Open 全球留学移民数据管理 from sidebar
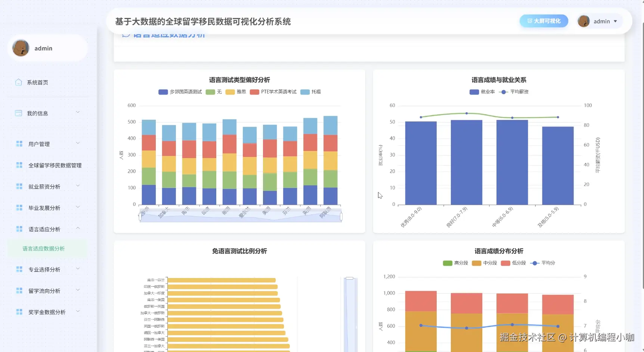Screen dimensions: 644x352 coord(55,165)
